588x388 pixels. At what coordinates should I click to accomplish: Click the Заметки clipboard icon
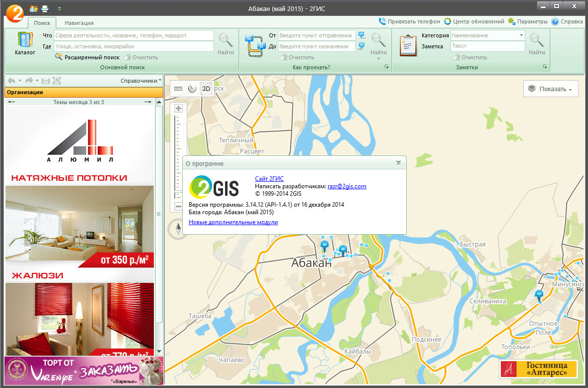click(408, 45)
